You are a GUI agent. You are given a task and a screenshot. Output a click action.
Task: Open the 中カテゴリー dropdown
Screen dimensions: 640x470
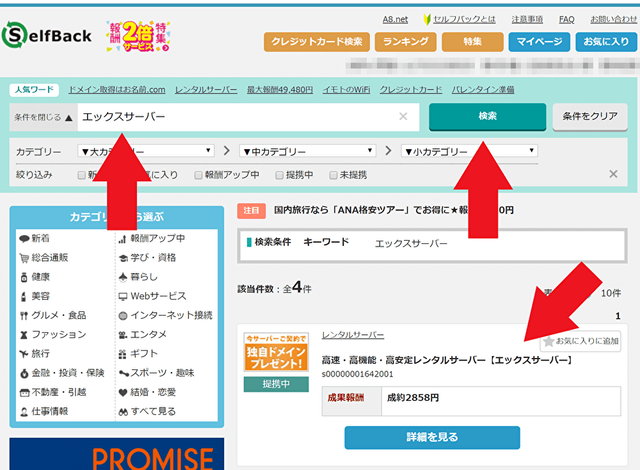pyautogui.click(x=307, y=151)
